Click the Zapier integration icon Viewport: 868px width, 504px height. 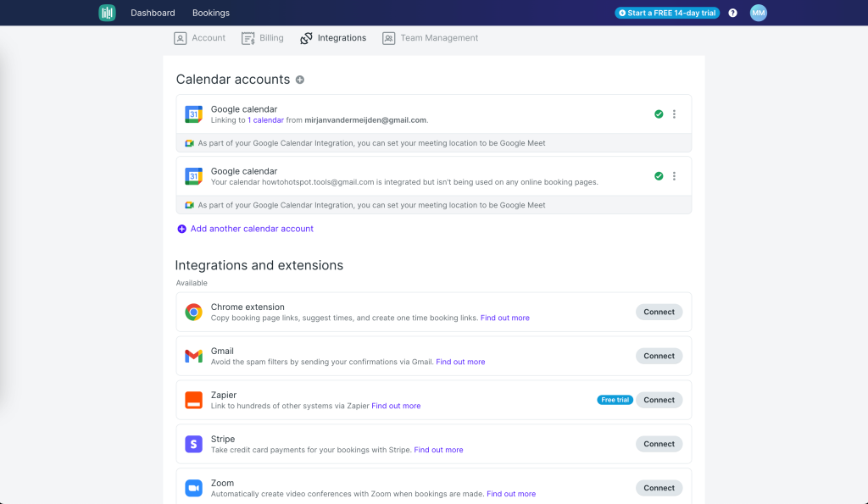coord(193,401)
